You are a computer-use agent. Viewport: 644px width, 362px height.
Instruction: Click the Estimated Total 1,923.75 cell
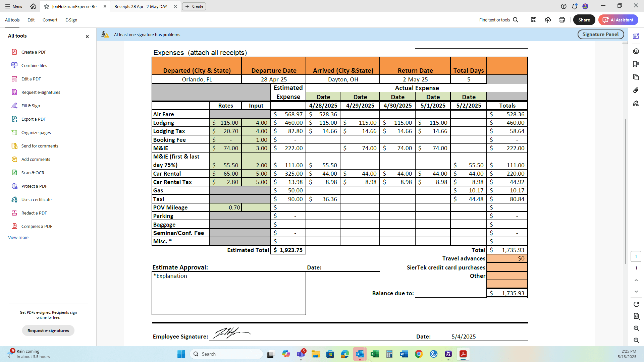[x=288, y=250]
